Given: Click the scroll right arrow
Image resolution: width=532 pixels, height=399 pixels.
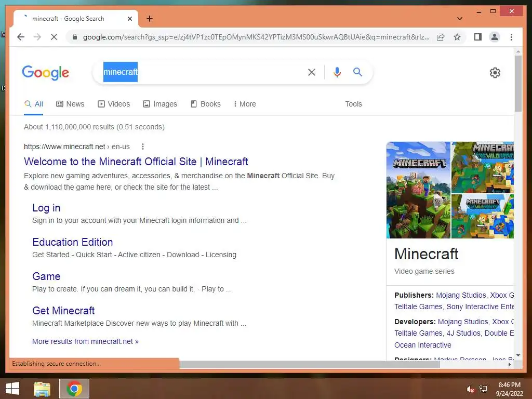Looking at the screenshot, I should [510, 364].
